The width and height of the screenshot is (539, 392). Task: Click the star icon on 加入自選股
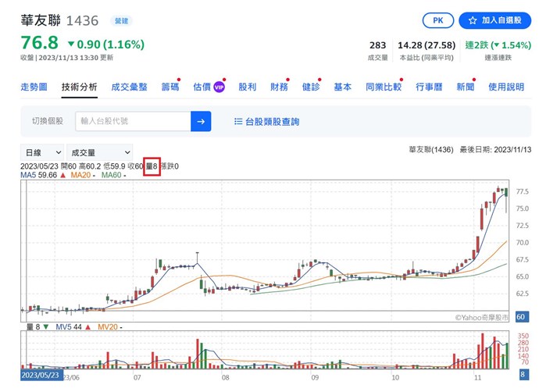click(472, 20)
